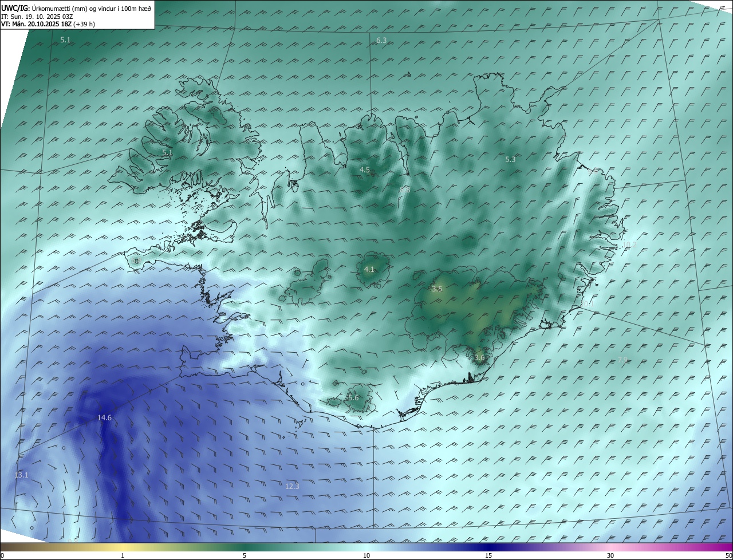Click the color scale tick labeled 50
This screenshot has width=733, height=560.
point(728,555)
